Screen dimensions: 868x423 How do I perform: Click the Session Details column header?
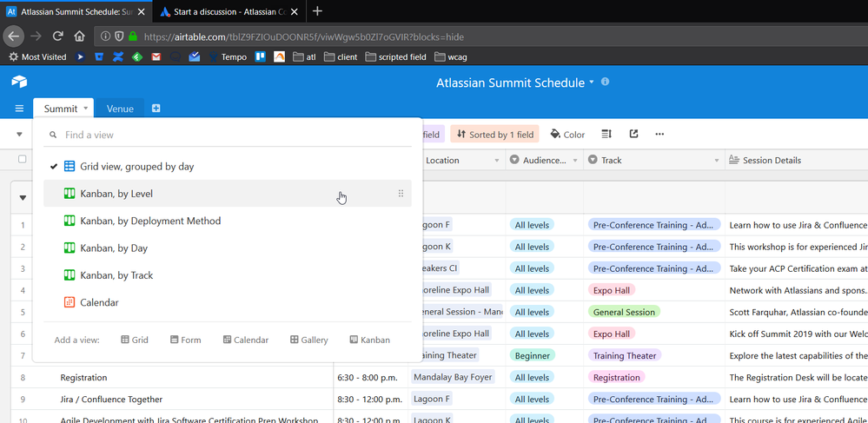797,160
